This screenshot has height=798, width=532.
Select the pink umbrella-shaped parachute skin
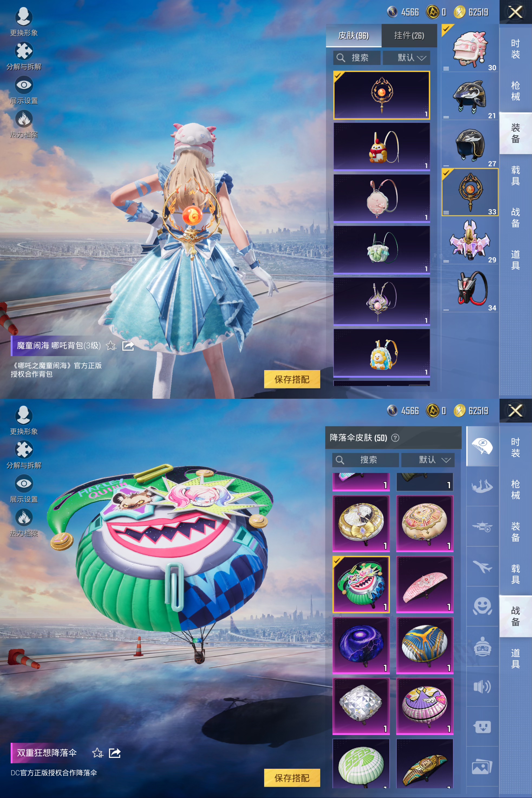click(425, 584)
